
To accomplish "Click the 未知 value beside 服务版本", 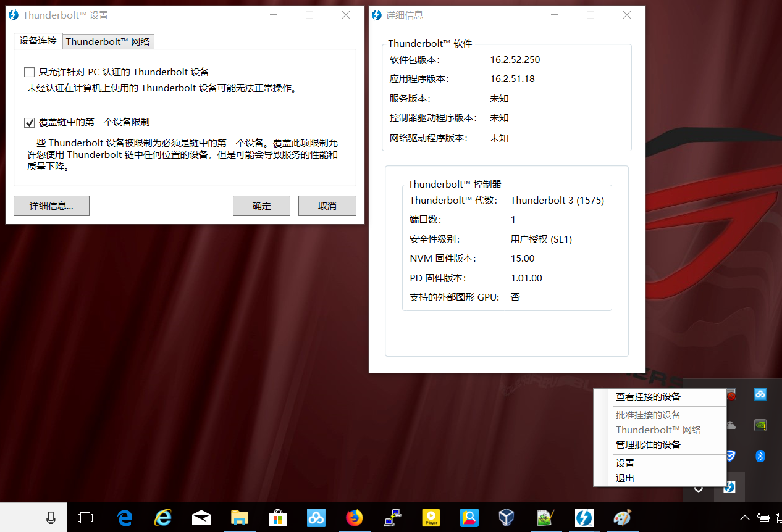I will (499, 99).
